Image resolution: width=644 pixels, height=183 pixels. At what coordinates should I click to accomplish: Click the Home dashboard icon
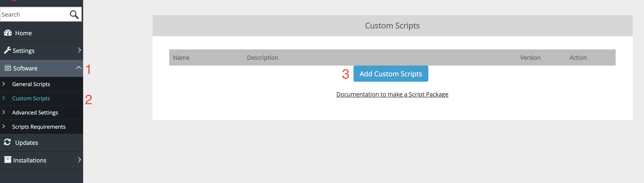tap(8, 33)
